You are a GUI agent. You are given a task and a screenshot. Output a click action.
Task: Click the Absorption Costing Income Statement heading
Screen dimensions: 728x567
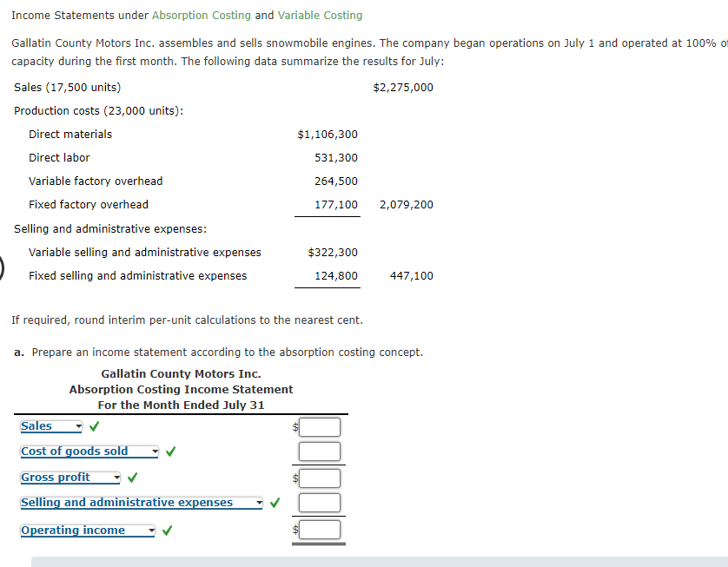coord(181,389)
